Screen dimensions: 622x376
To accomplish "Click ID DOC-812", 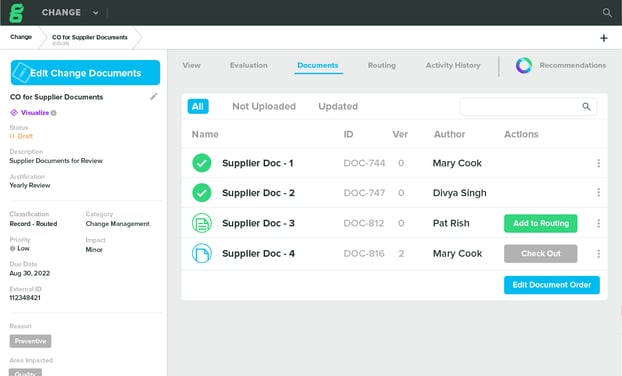I will point(364,223).
